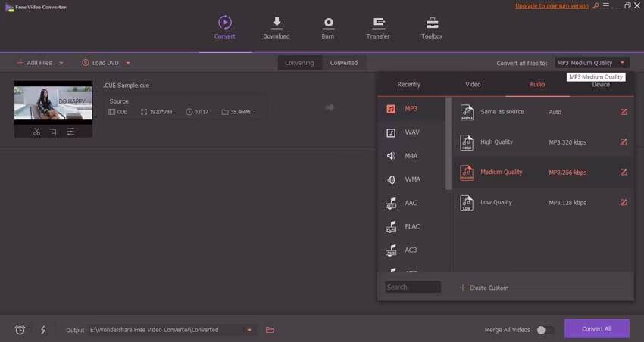Edit the Medium Quality preset

click(x=624, y=173)
